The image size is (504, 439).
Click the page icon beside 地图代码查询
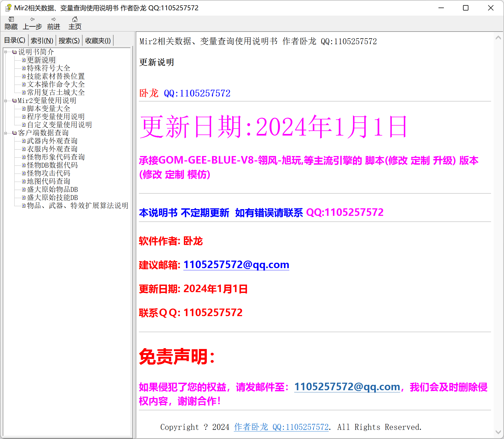pyautogui.click(x=24, y=181)
